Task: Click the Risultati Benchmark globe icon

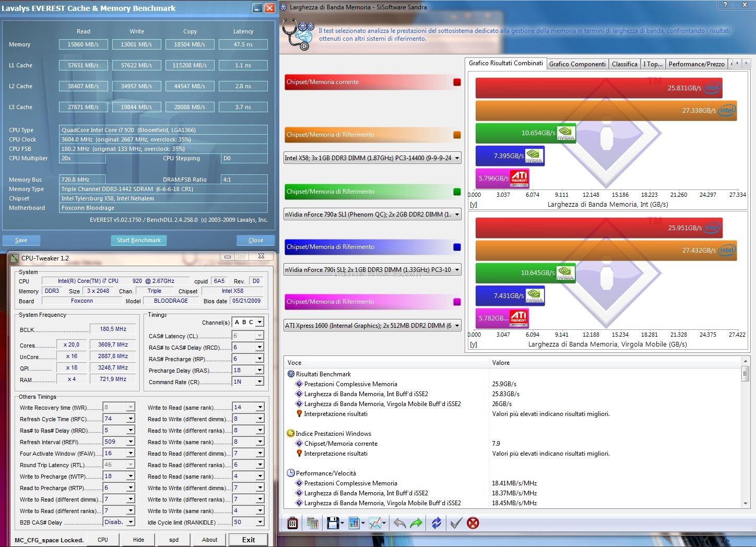Action: click(291, 374)
